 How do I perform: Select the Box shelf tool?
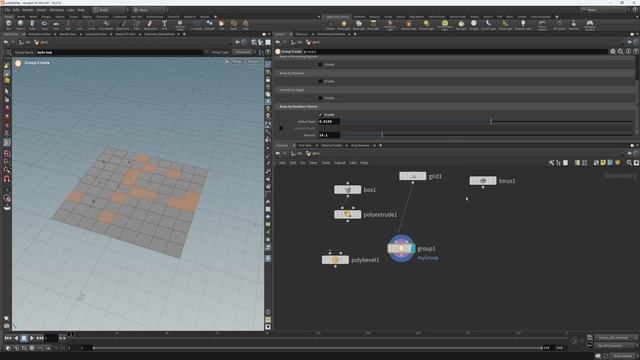click(9, 24)
